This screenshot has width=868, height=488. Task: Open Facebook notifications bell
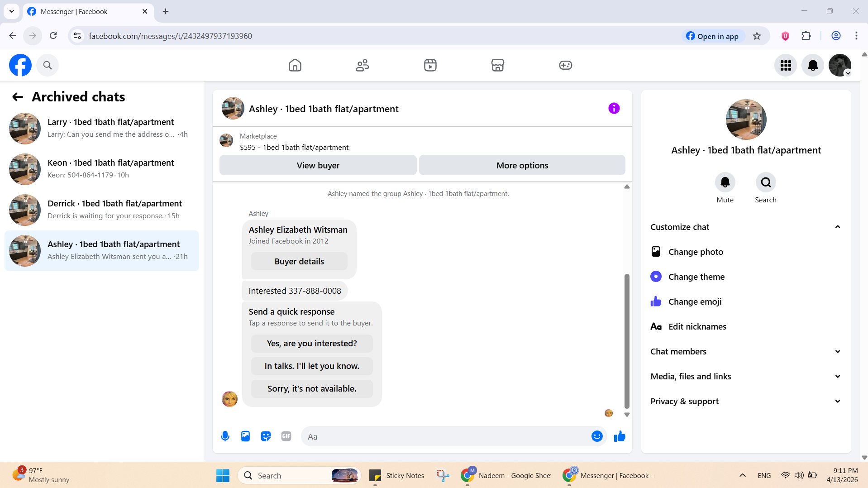point(813,66)
